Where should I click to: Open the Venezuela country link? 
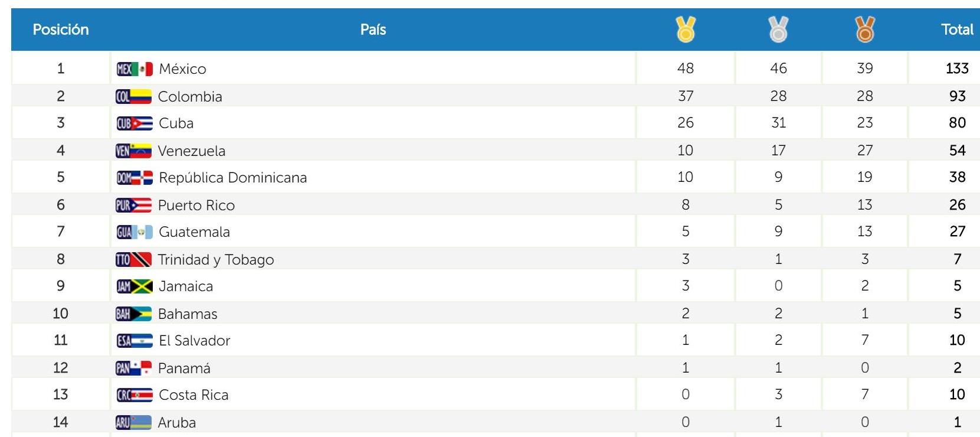192,151
